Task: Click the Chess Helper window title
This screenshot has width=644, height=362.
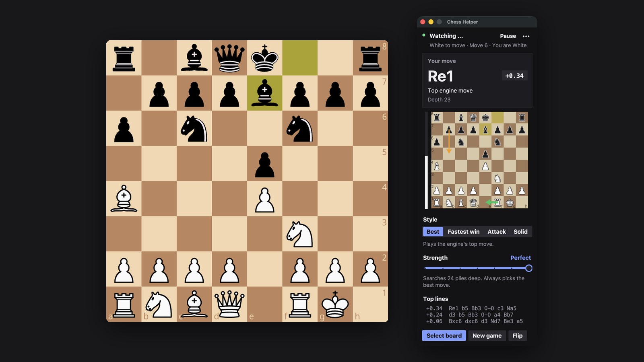Action: [462, 22]
